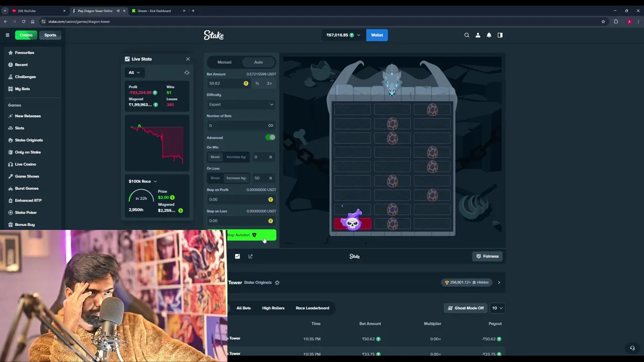Close the Live Stats panel

[x=188, y=59]
